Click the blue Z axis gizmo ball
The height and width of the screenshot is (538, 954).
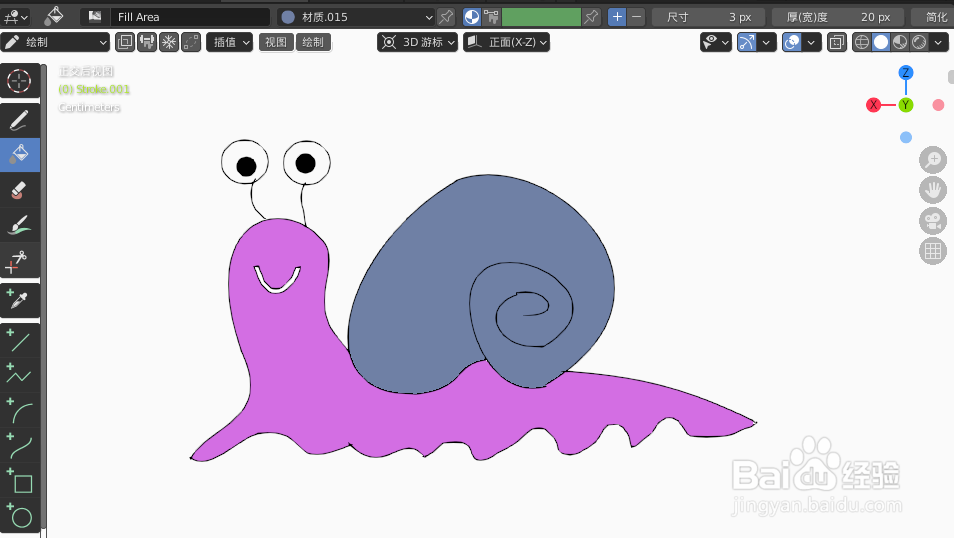click(905, 73)
